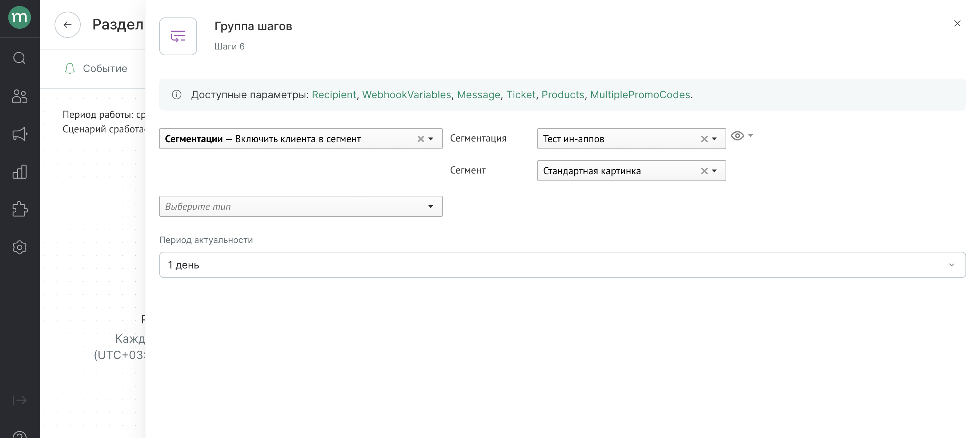Toggle the eye preview icon next to segmentation

coord(737,136)
